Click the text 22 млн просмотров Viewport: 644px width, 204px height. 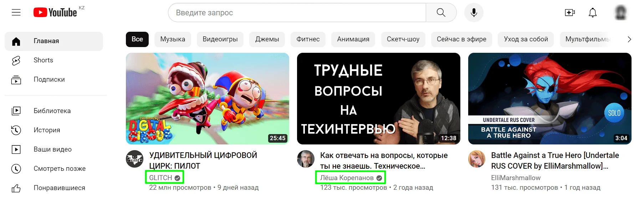180,188
